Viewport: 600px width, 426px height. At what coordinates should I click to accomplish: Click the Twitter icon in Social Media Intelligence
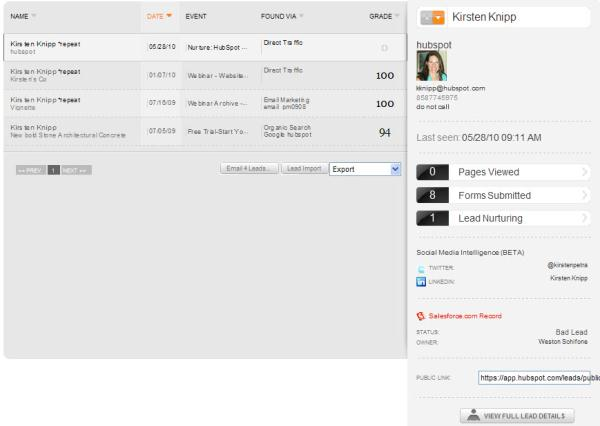click(421, 268)
